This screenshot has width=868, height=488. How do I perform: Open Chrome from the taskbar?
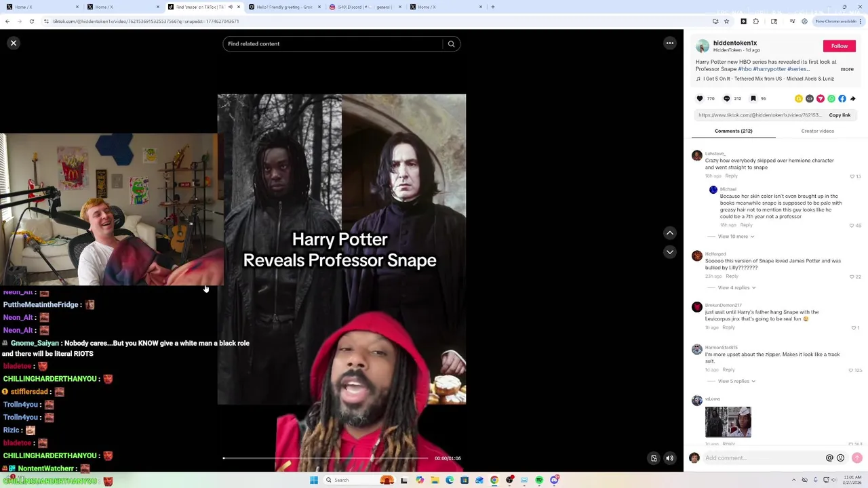pyautogui.click(x=494, y=481)
